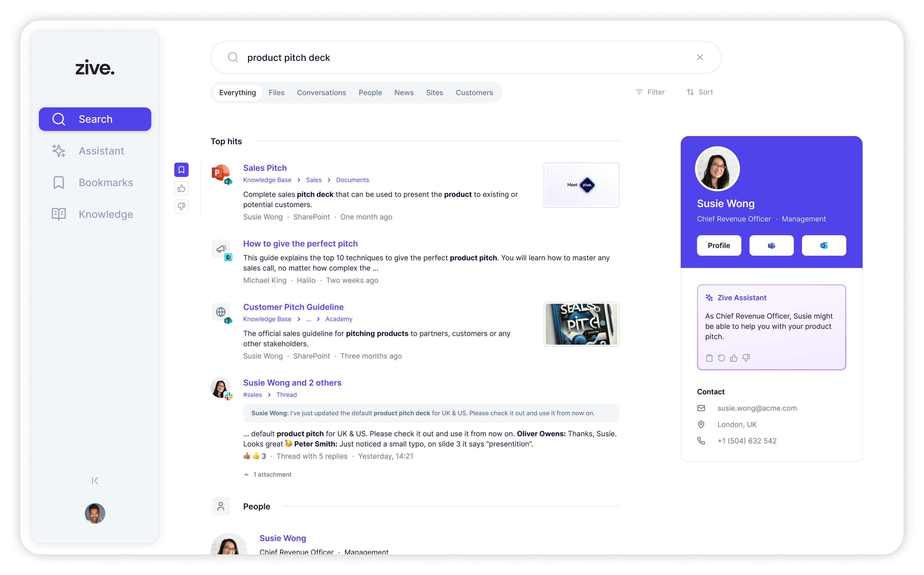
Task: Open the Sales Pitch guideline cover thumbnail
Action: tap(581, 324)
